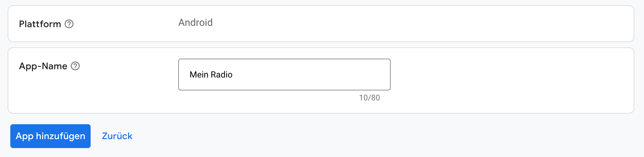Click the App-Name field label
The height and width of the screenshot is (157, 644).
click(x=43, y=66)
